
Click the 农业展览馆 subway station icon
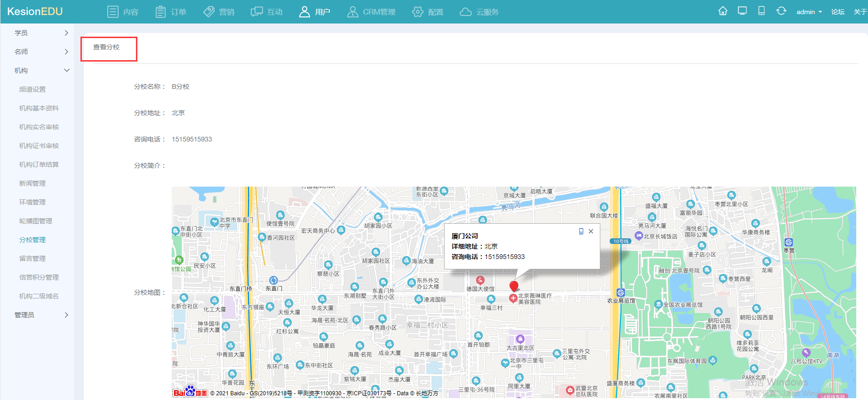pyautogui.click(x=621, y=292)
